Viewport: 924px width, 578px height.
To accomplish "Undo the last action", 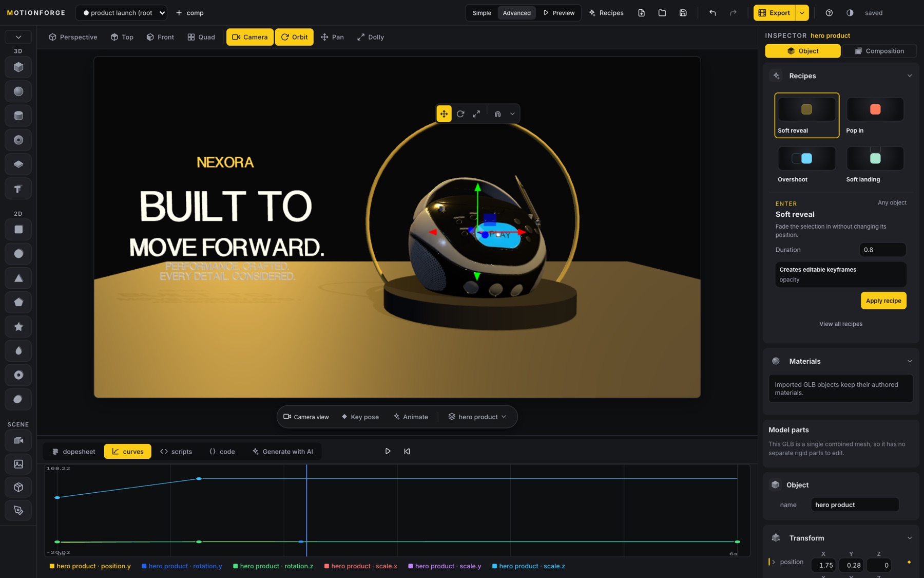I will click(713, 13).
